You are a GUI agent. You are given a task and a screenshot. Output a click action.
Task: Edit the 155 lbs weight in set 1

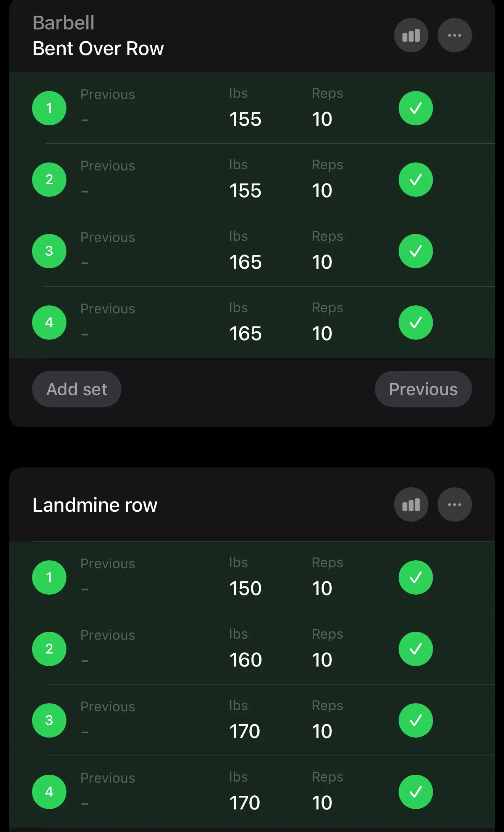pos(245,119)
